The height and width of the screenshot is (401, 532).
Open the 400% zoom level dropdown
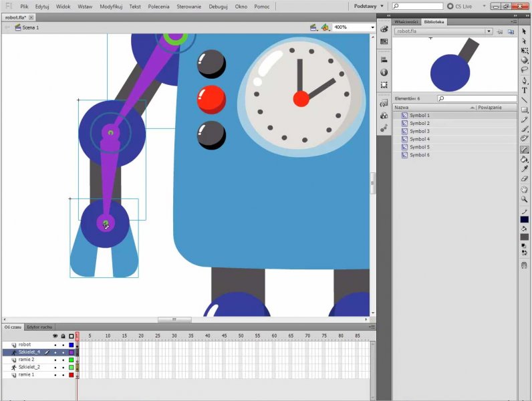pyautogui.click(x=372, y=27)
